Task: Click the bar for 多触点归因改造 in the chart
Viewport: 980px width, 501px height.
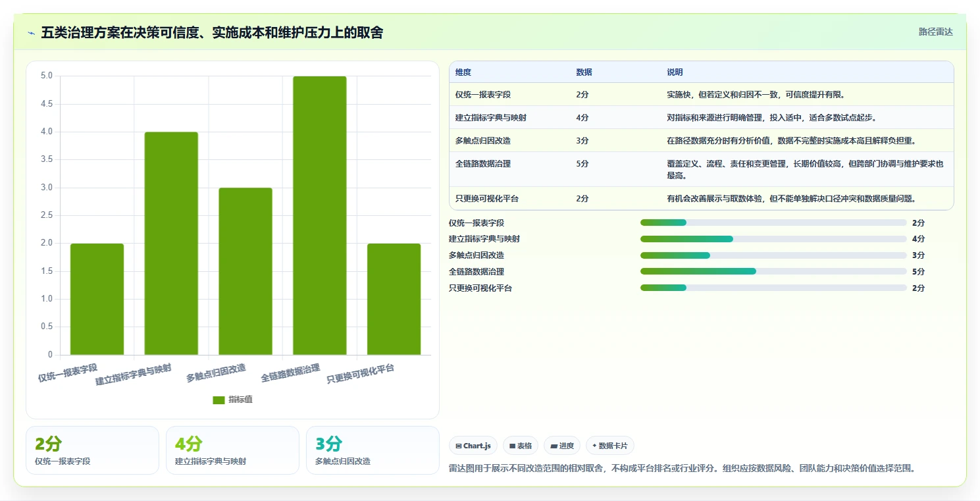Action: click(x=245, y=271)
